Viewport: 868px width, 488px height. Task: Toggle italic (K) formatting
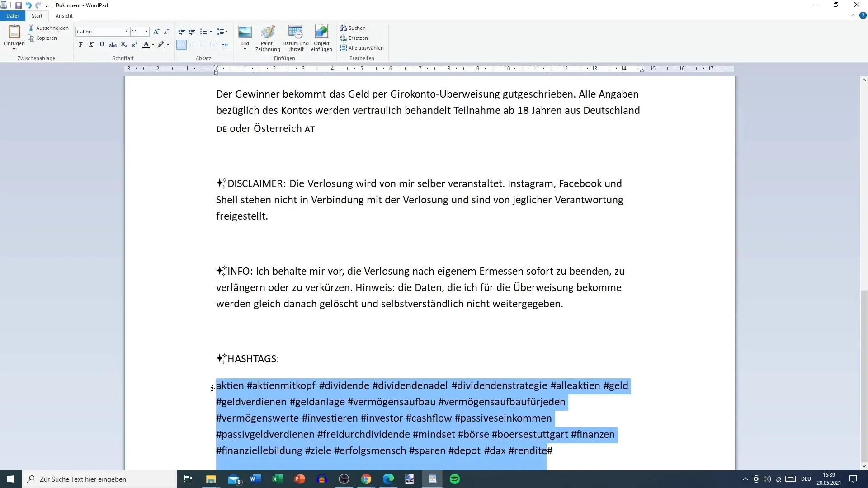point(91,45)
